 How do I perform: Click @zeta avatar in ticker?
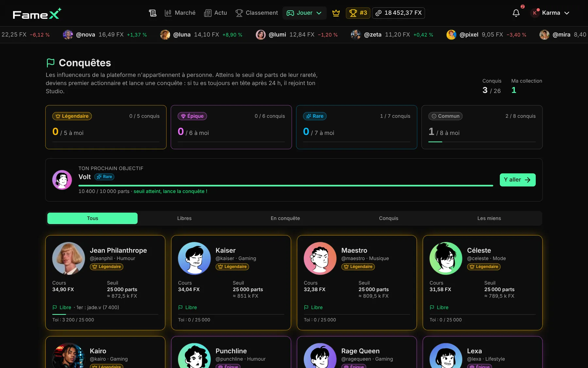coord(356,35)
